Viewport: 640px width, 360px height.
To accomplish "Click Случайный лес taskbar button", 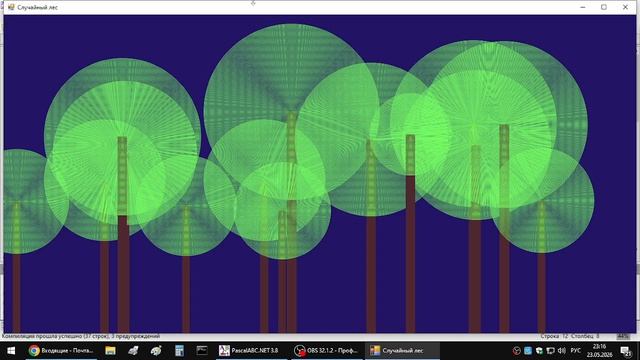I will tap(402, 351).
